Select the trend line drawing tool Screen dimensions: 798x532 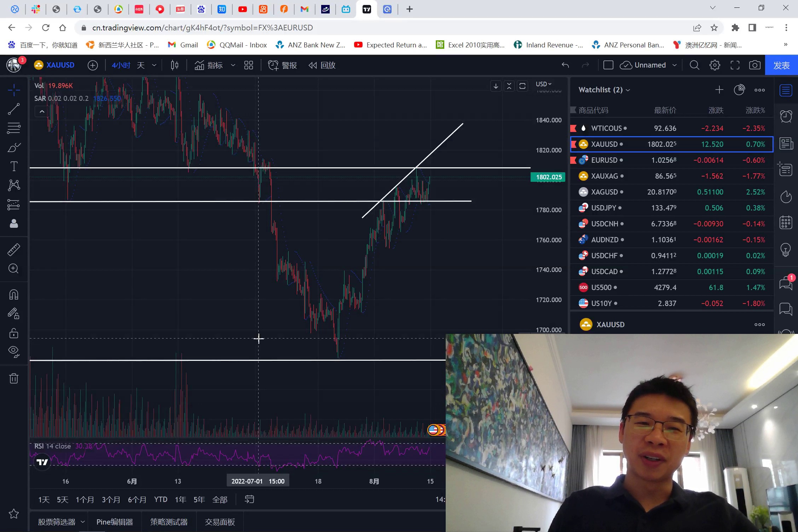pyautogui.click(x=14, y=109)
